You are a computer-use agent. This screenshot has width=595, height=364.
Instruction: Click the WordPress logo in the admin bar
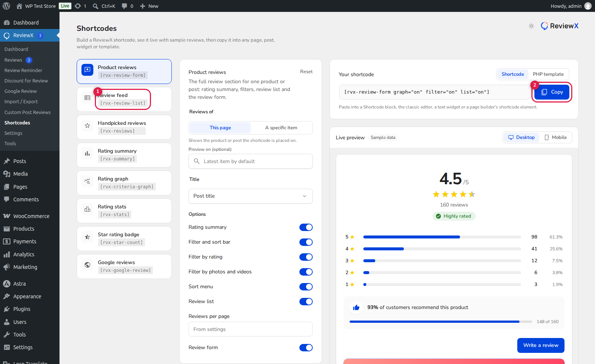click(6, 6)
